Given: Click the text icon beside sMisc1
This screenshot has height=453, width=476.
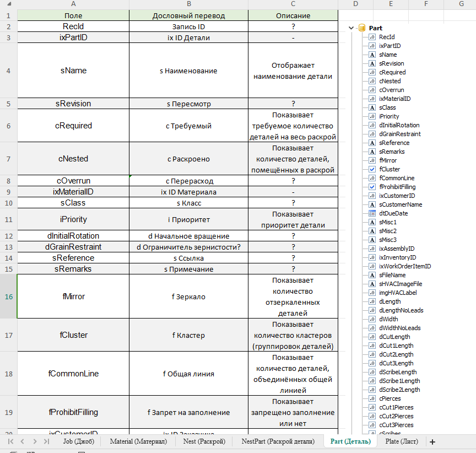Looking at the screenshot, I should 372,222.
